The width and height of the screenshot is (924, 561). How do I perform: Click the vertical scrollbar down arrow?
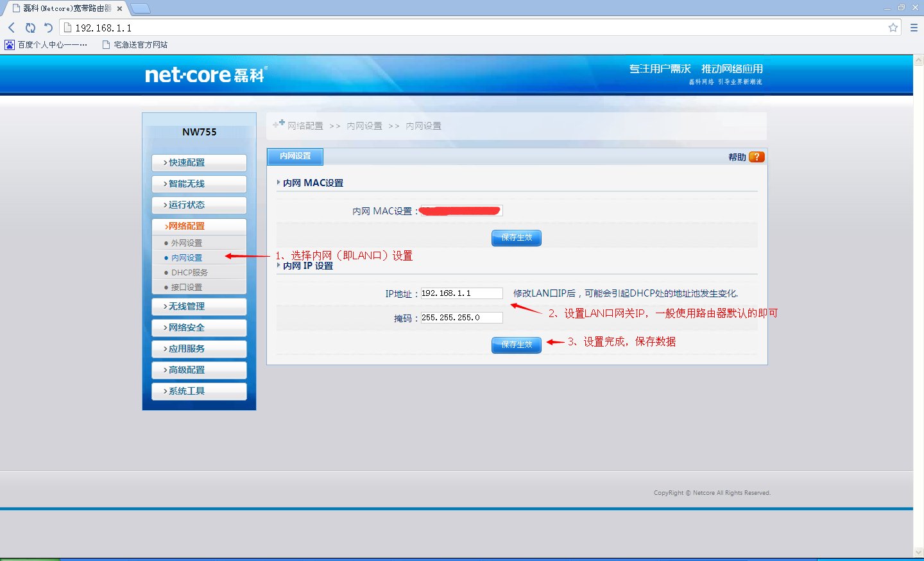tap(918, 553)
